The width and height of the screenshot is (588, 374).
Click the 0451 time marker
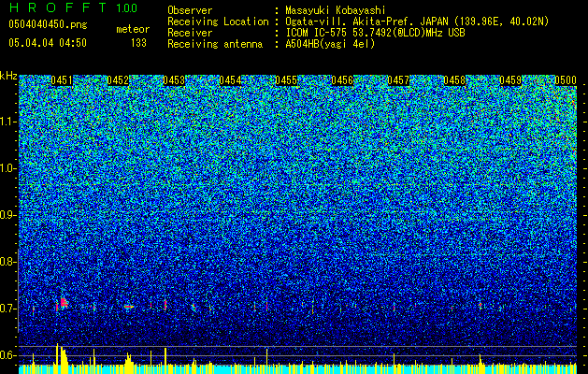click(x=62, y=80)
